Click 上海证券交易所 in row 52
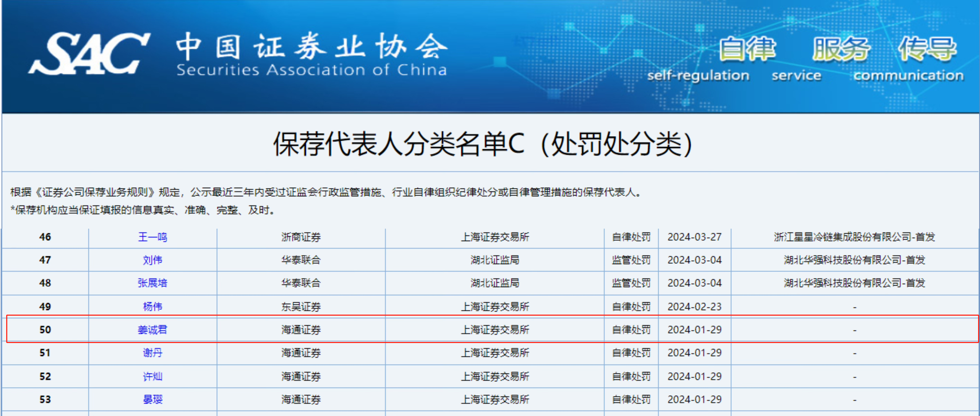 pos(495,376)
